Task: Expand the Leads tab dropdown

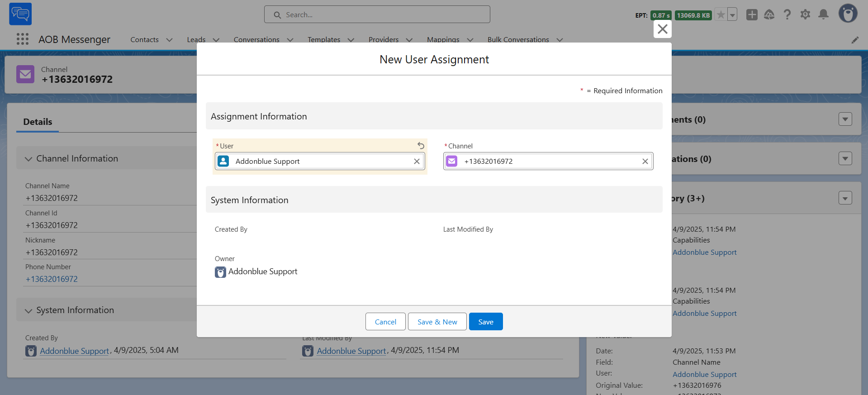Action: click(216, 40)
